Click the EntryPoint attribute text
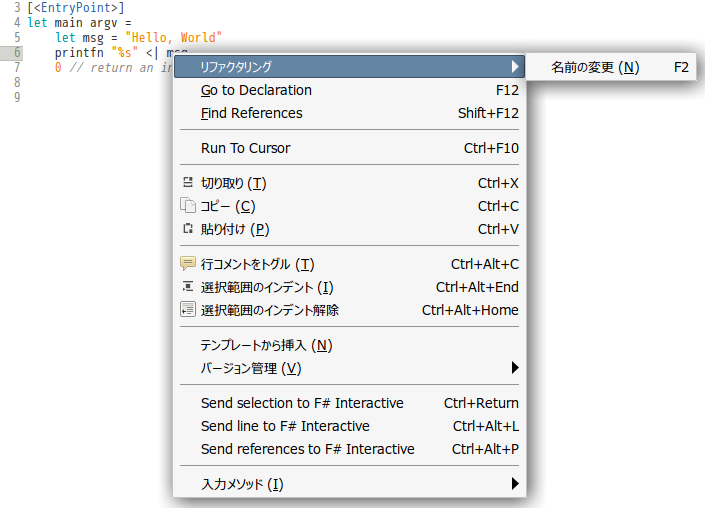The width and height of the screenshot is (705, 508). [76, 8]
